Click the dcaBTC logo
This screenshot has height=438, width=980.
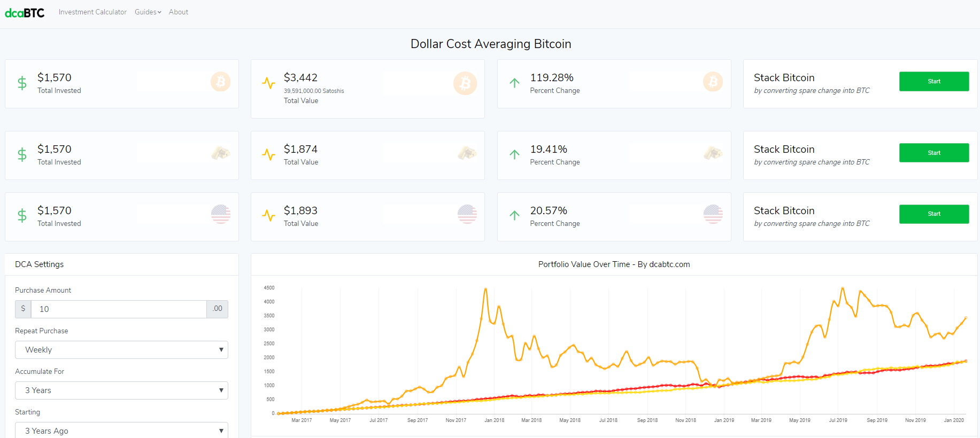point(25,12)
